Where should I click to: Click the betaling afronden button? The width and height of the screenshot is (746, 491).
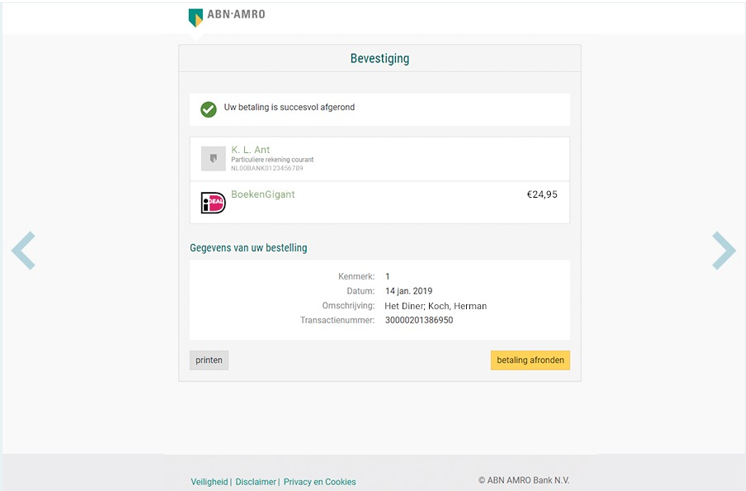point(530,360)
